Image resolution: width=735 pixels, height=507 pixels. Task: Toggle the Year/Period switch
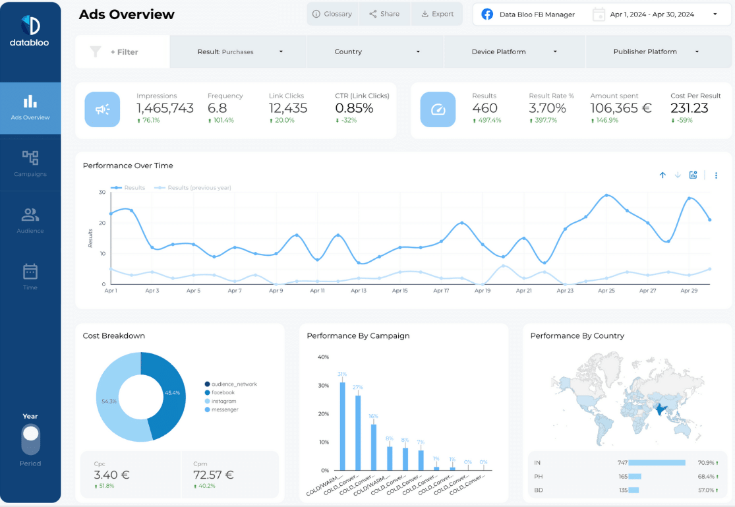30,440
